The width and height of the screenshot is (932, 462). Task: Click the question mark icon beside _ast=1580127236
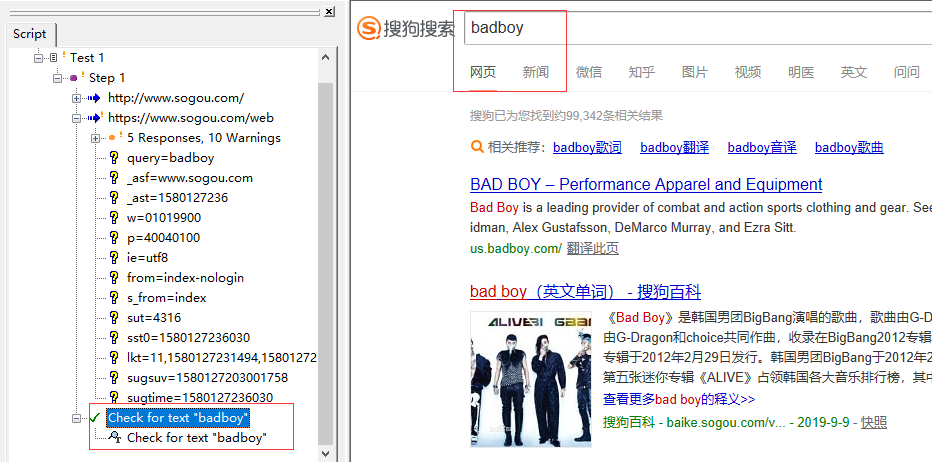pyautogui.click(x=114, y=198)
